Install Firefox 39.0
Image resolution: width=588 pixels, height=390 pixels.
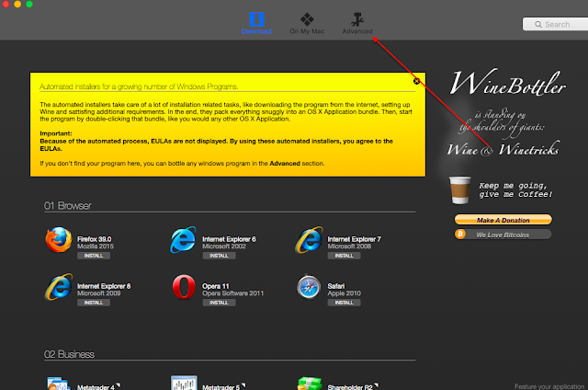94,256
